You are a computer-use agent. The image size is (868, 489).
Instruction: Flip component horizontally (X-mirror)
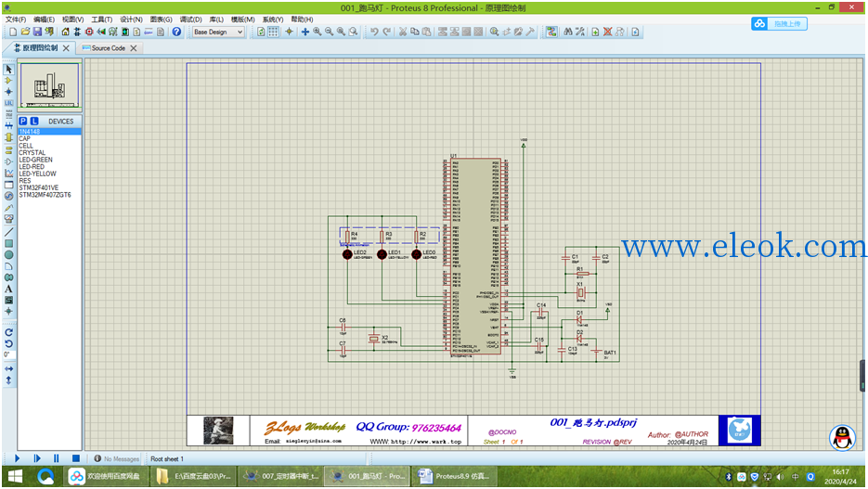(9, 368)
